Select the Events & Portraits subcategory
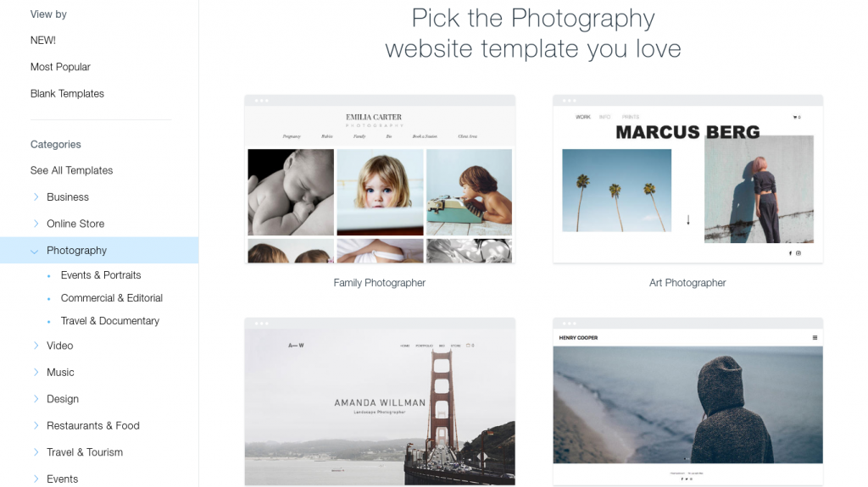The width and height of the screenshot is (868, 487). coord(101,275)
